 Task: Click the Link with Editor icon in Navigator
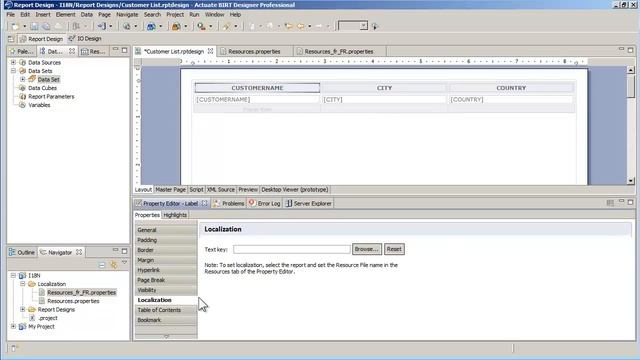click(x=113, y=265)
